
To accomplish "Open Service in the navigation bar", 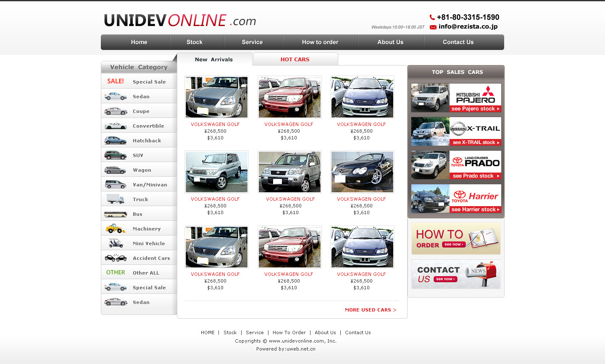I will (252, 42).
